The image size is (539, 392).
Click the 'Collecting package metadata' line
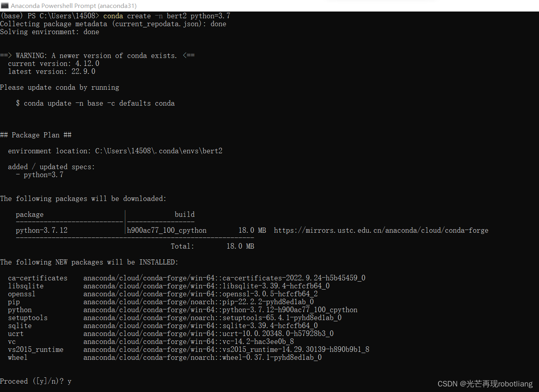click(113, 24)
